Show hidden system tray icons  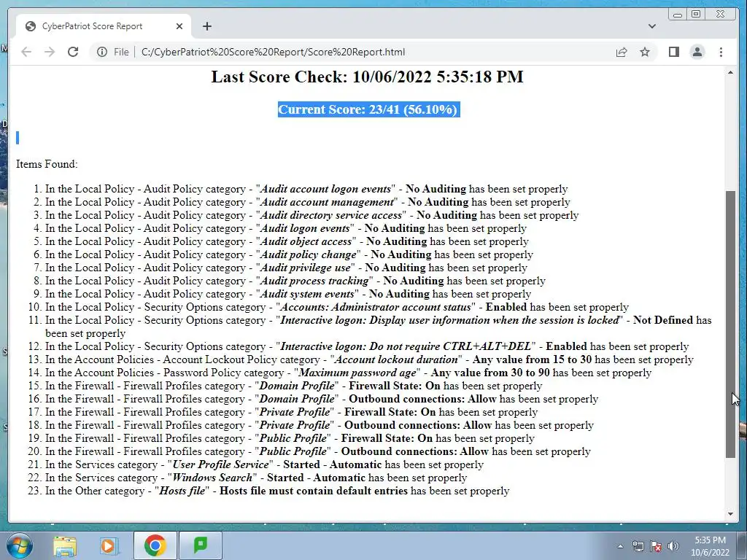620,547
